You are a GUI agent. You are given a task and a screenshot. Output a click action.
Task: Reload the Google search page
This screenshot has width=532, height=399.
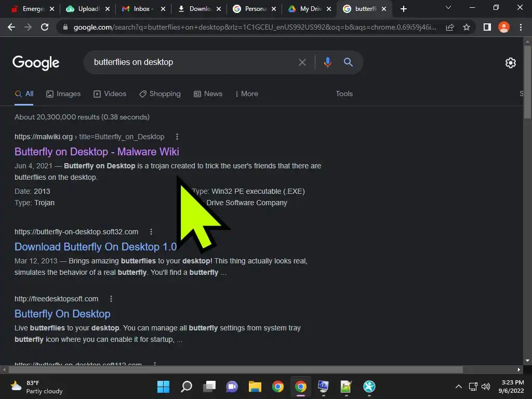point(45,27)
